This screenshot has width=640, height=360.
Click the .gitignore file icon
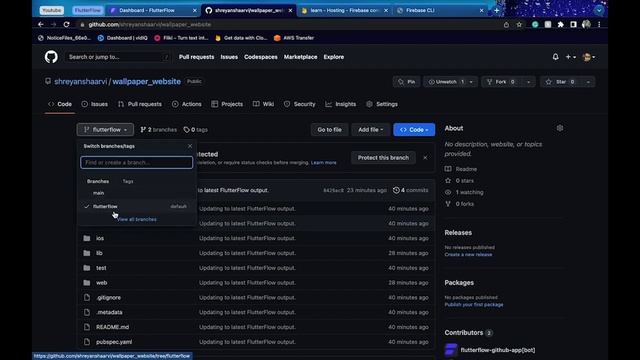(87, 298)
